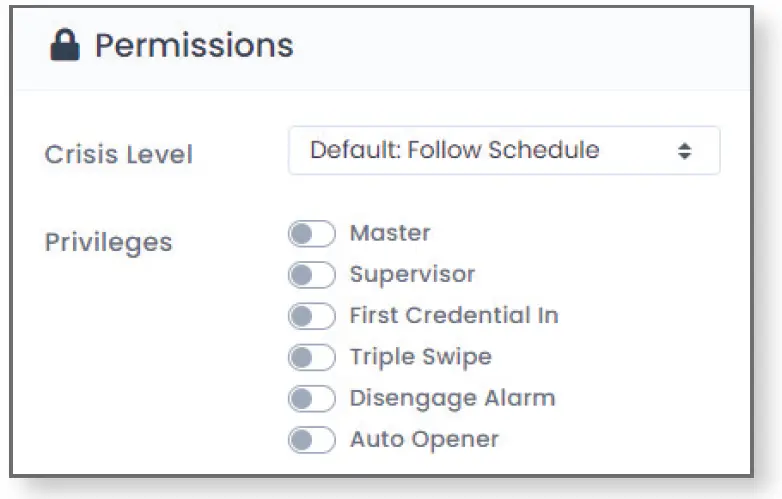Click the Triple Swipe label text
Viewport: 782px width, 499px height.
420,357
